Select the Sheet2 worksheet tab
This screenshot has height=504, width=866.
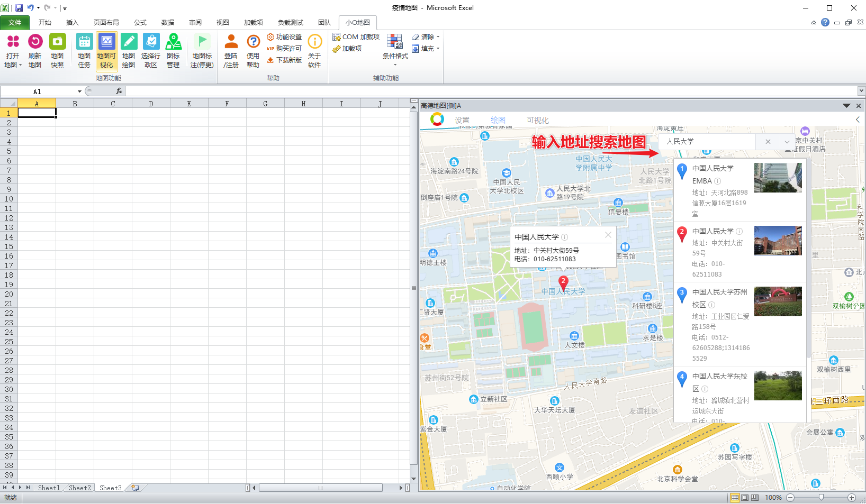coord(80,488)
